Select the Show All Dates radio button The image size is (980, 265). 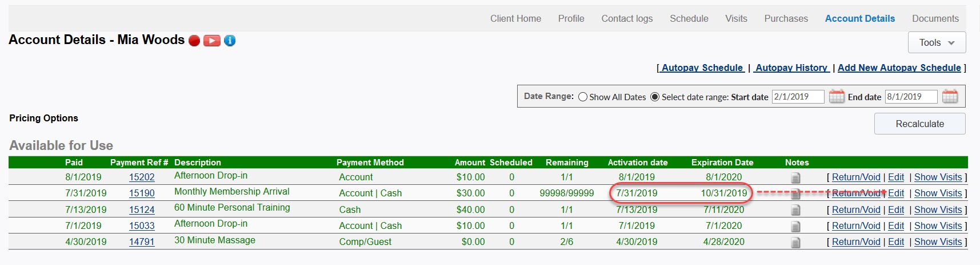583,97
